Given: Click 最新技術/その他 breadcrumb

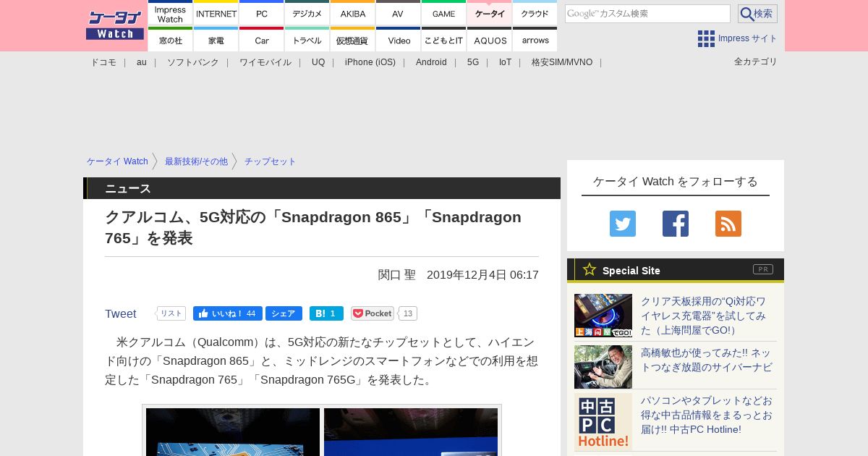Looking at the screenshot, I should (196, 161).
